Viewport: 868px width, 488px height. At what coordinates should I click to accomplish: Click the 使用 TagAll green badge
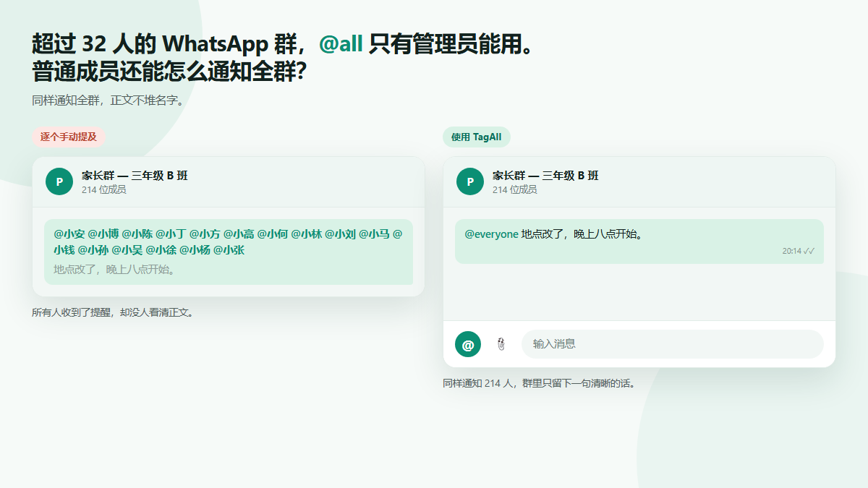pyautogui.click(x=477, y=137)
